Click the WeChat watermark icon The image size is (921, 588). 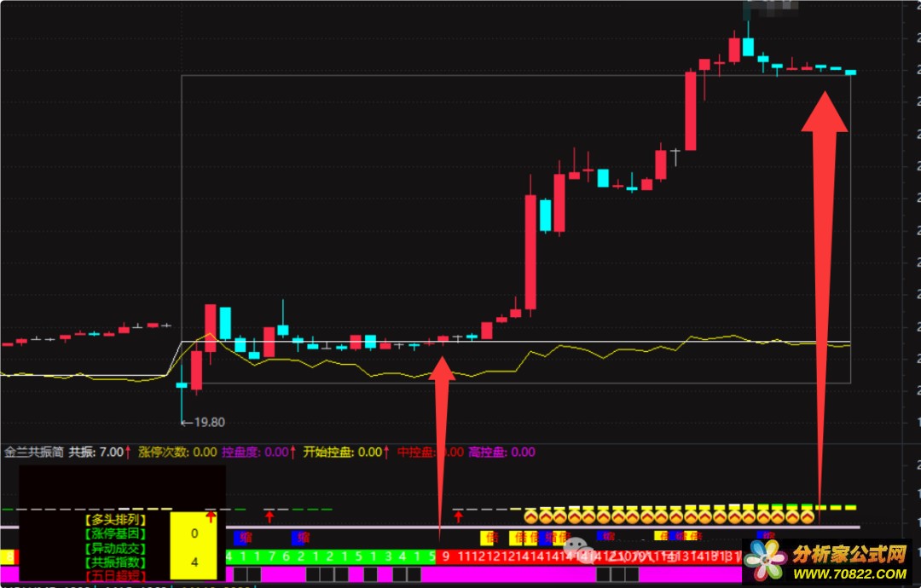[x=575, y=550]
